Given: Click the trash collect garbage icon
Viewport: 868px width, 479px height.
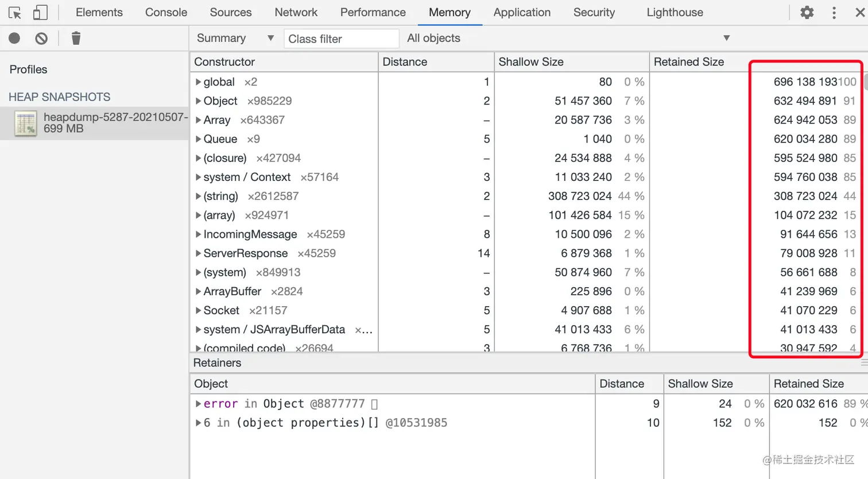Looking at the screenshot, I should coord(76,38).
